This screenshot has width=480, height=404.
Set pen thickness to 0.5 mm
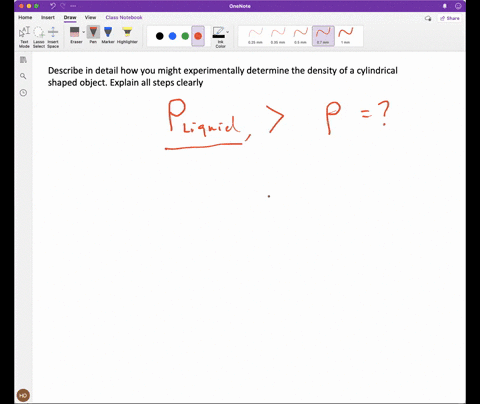click(300, 36)
